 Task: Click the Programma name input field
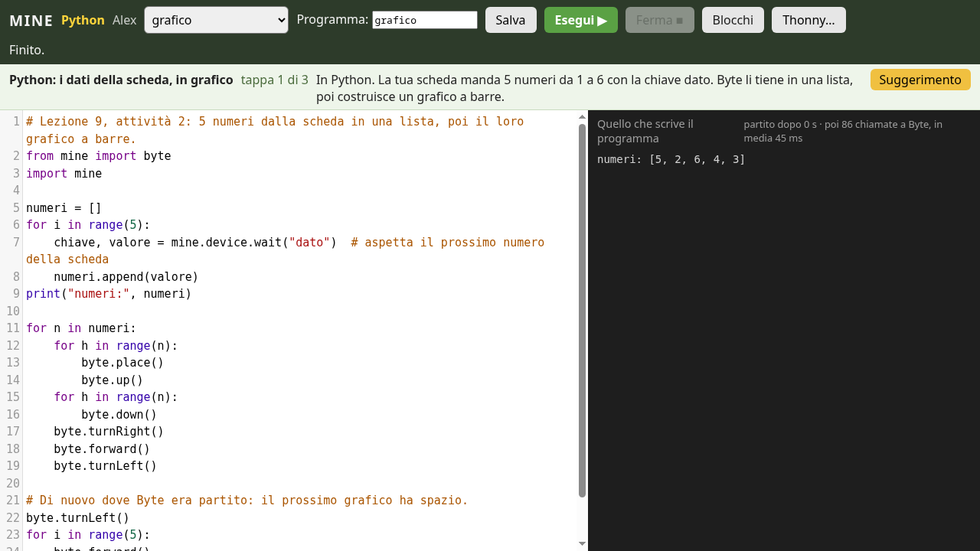click(425, 20)
